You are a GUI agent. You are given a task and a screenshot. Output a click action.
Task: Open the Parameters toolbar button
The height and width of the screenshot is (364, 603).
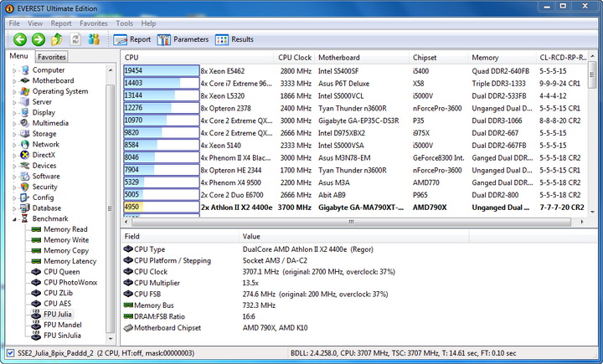(183, 39)
